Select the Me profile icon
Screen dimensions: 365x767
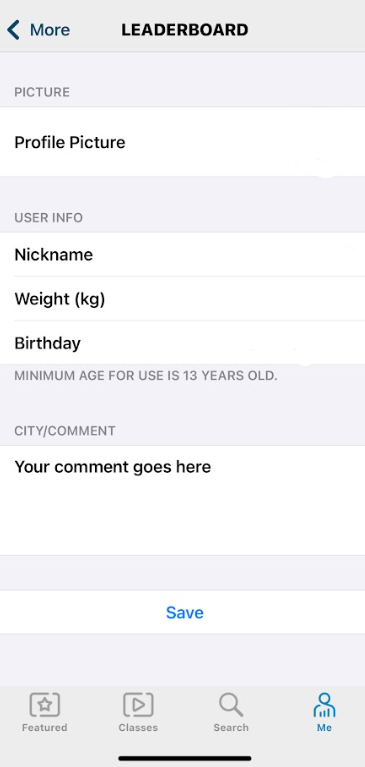tap(324, 705)
